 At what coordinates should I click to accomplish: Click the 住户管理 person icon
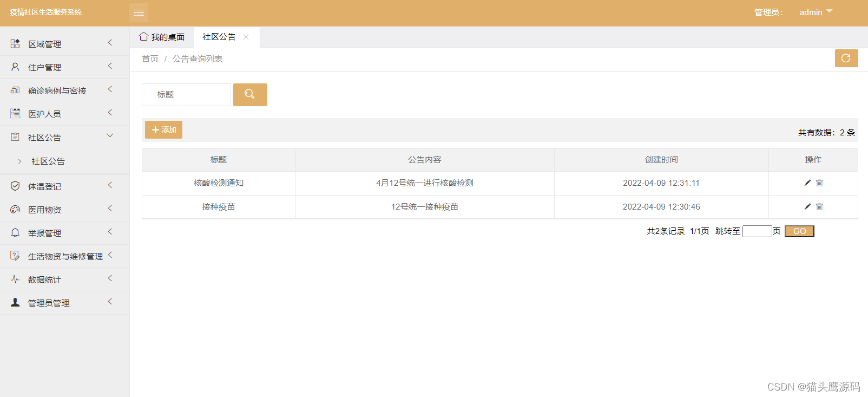coord(15,67)
